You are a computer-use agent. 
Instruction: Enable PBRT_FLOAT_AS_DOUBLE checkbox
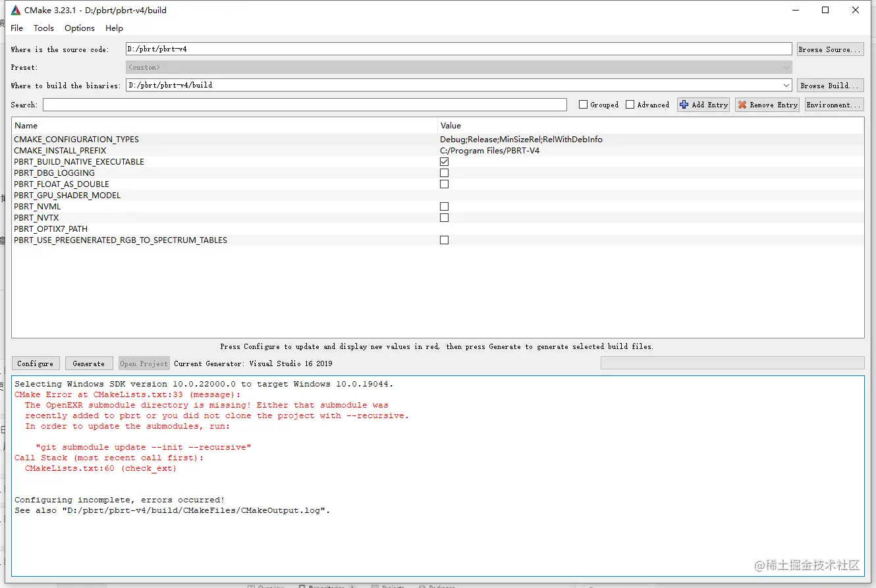445,184
